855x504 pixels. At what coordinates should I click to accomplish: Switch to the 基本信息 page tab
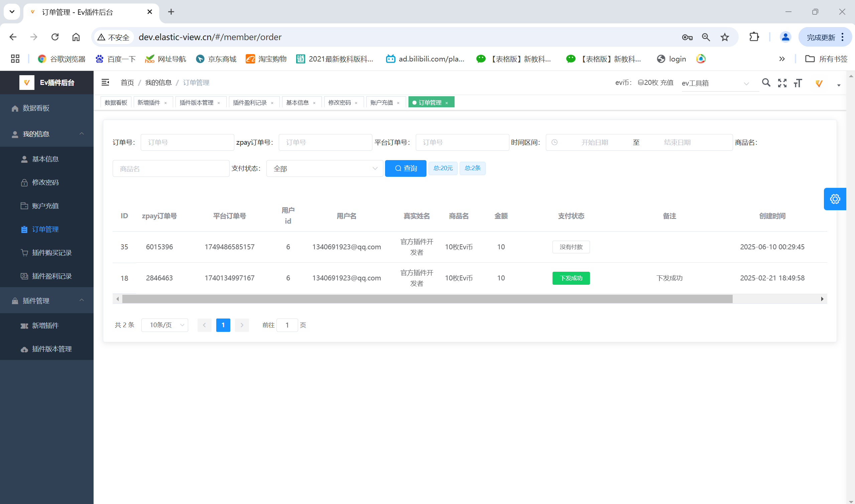[x=297, y=102]
